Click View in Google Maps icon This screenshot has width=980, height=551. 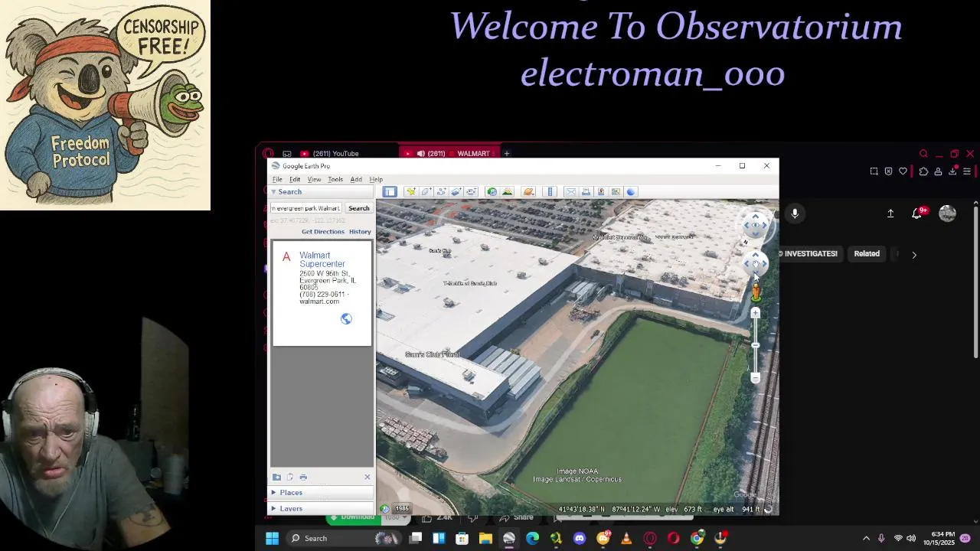[616, 192]
